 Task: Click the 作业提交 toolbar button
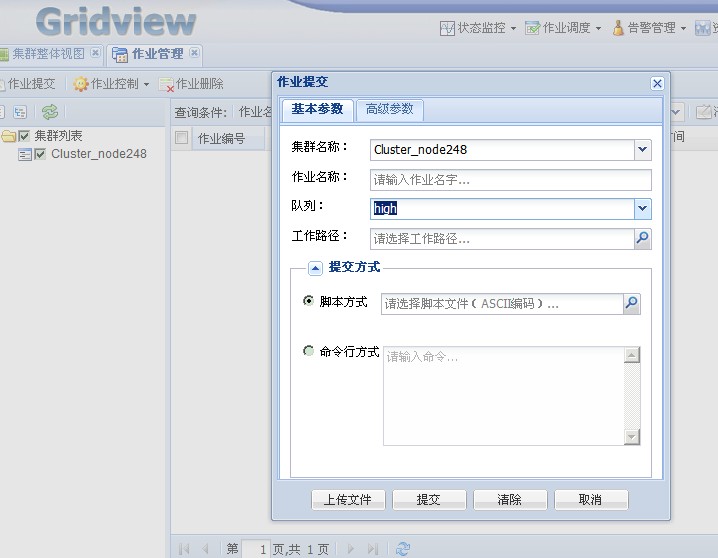pos(28,84)
